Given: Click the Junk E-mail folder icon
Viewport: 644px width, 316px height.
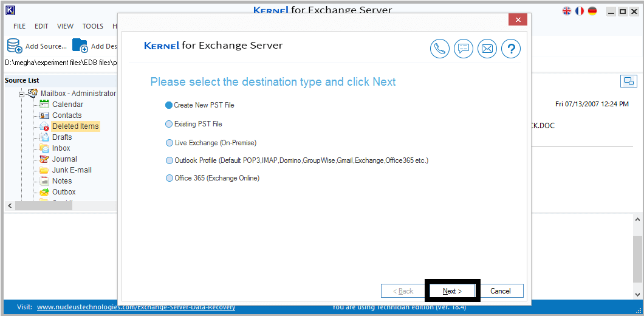Looking at the screenshot, I should coord(44,170).
